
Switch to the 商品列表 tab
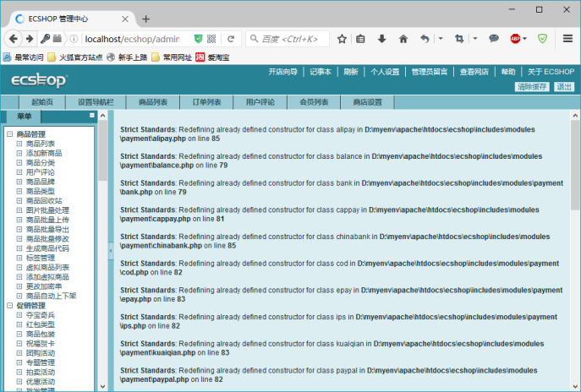153,102
